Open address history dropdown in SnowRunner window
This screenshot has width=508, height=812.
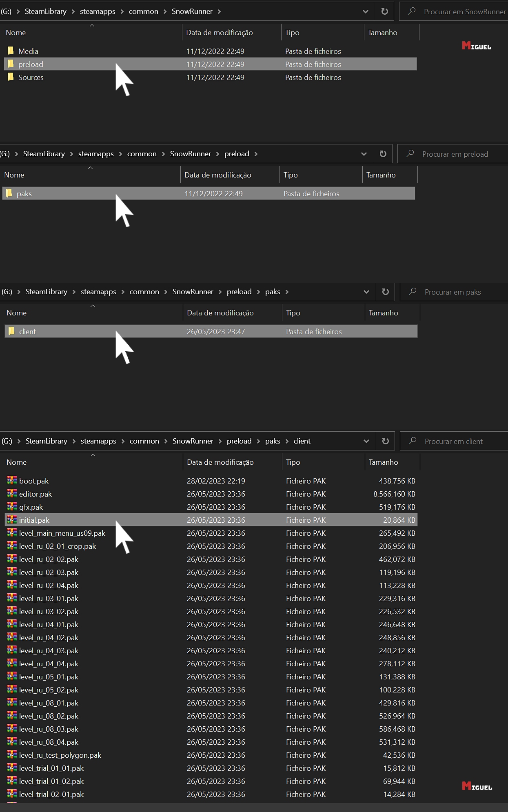pos(366,12)
